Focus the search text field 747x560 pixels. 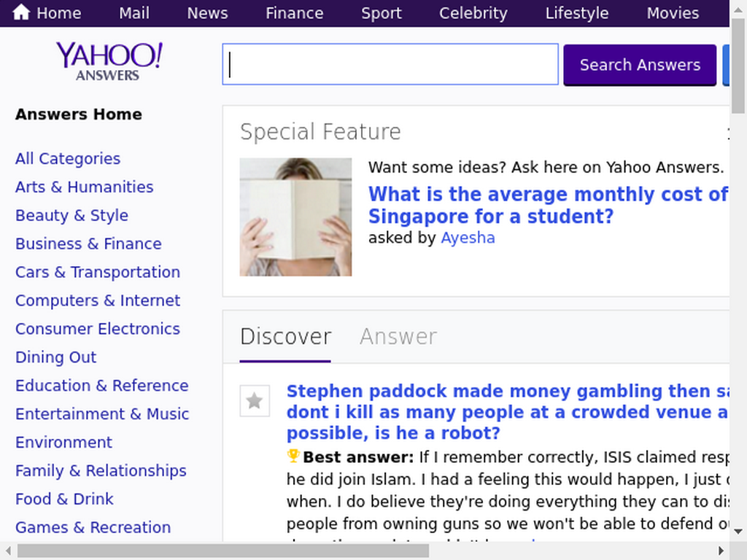pyautogui.click(x=390, y=64)
